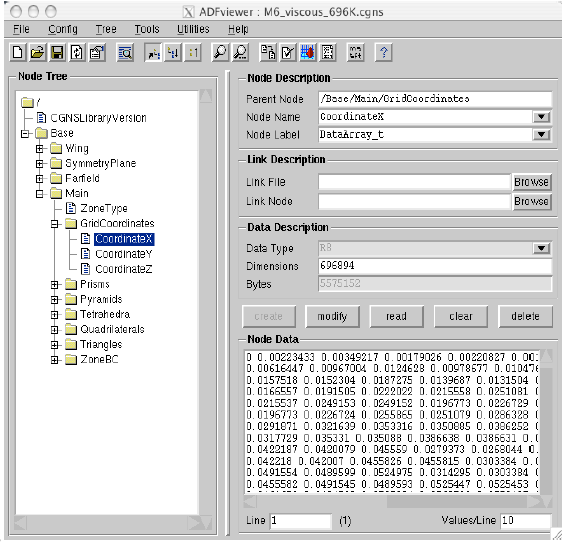565x543 pixels.
Task: Click the check CGNS checkmark icon
Action: point(288,53)
